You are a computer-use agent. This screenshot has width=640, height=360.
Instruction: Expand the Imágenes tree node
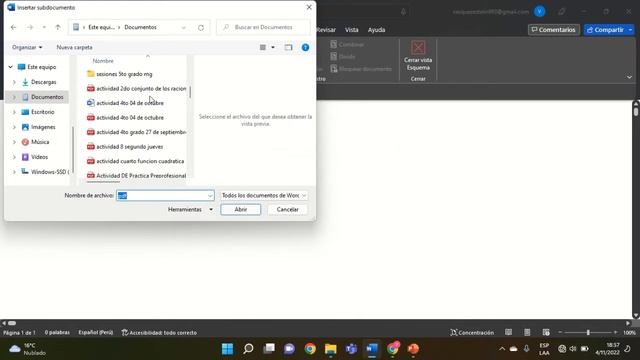[14, 127]
